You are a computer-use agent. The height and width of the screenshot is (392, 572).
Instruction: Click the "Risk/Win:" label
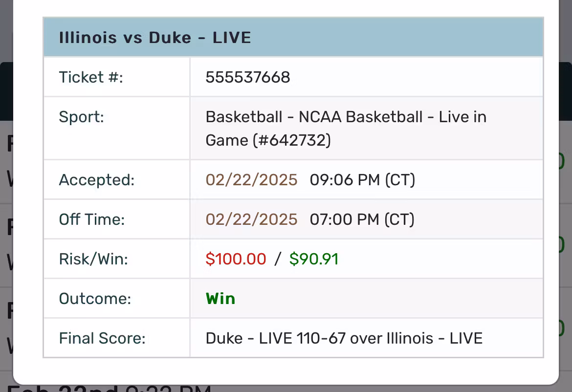(x=93, y=259)
